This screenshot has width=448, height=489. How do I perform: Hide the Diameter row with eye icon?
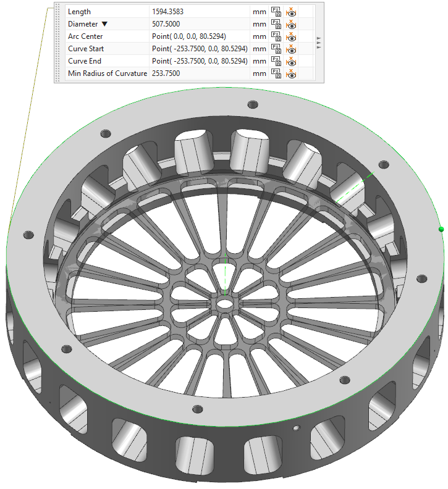(x=291, y=24)
